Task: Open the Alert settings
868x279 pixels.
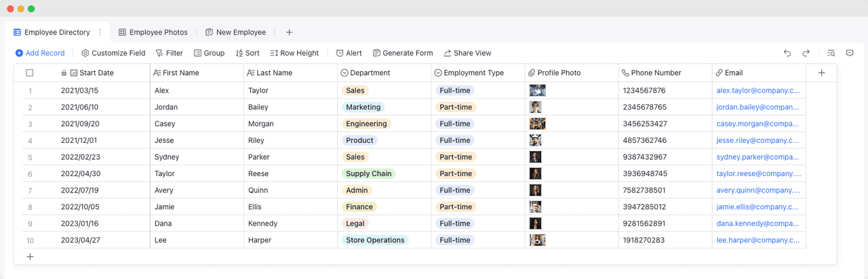Action: [x=349, y=53]
